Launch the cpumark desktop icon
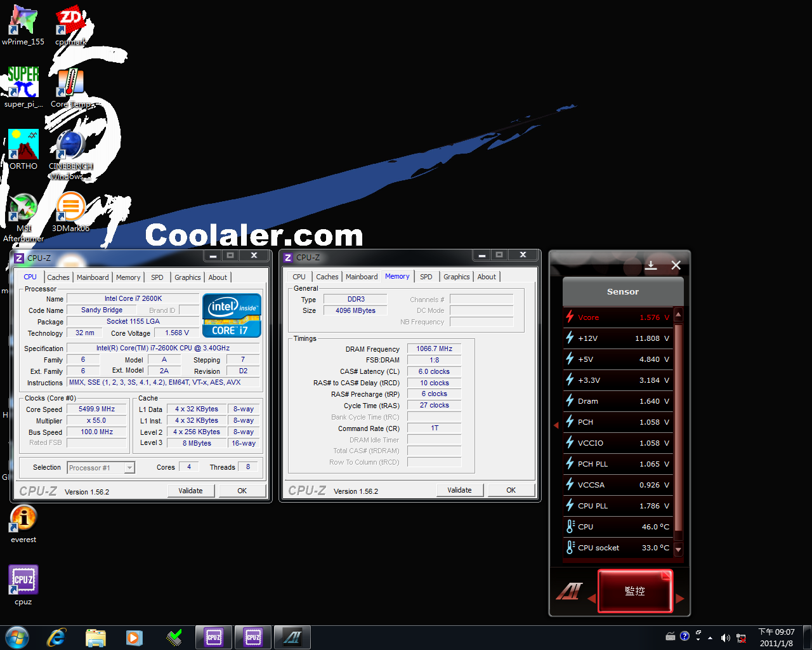 tap(70, 25)
